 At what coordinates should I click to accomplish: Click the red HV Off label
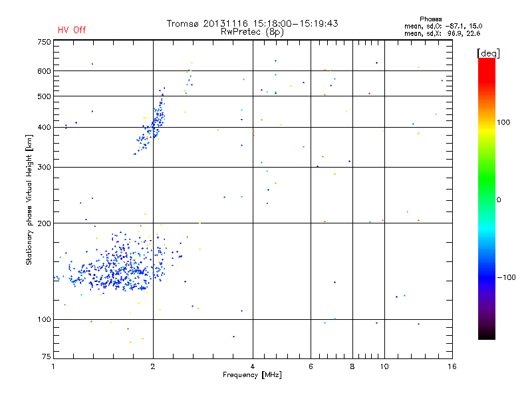[x=72, y=30]
